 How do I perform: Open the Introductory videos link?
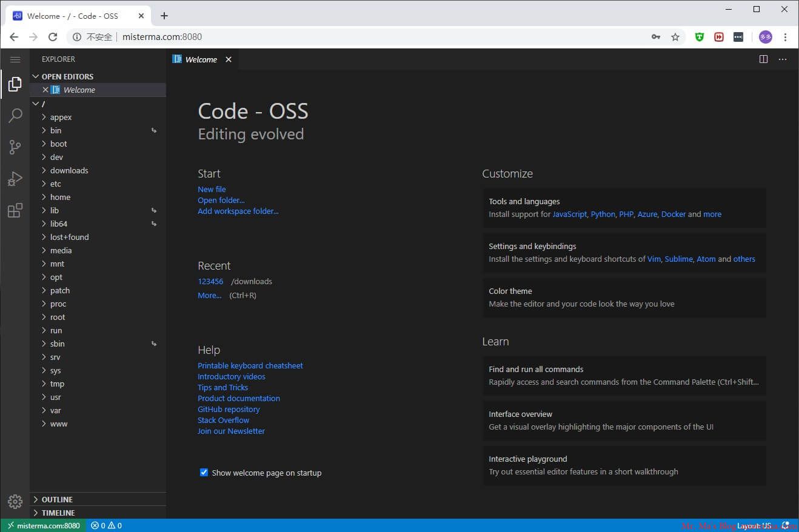pyautogui.click(x=232, y=376)
